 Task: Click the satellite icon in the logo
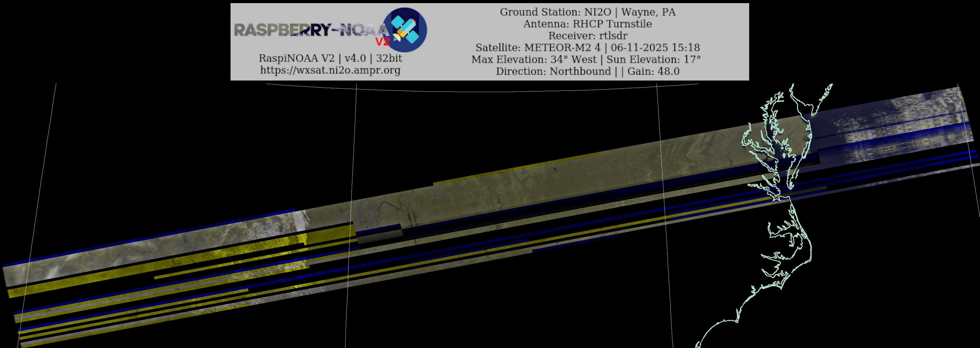coord(405,30)
